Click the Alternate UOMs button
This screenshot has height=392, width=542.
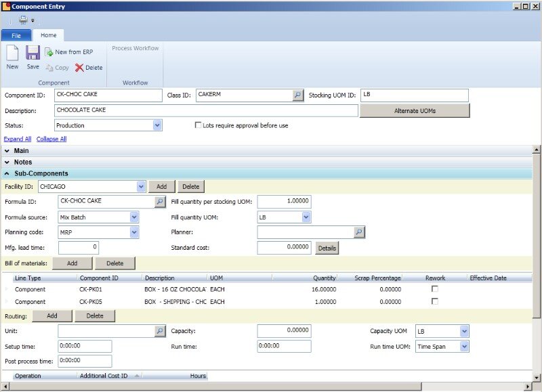[414, 110]
